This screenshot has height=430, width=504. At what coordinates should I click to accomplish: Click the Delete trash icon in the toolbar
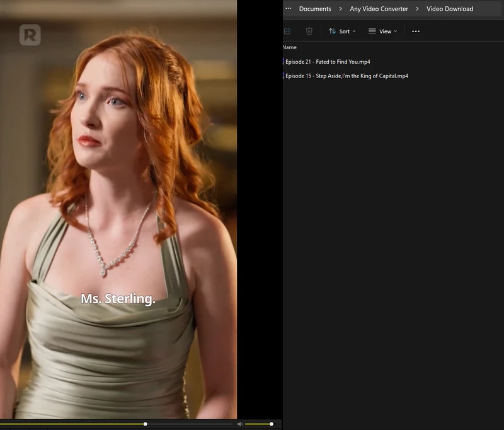pyautogui.click(x=309, y=31)
